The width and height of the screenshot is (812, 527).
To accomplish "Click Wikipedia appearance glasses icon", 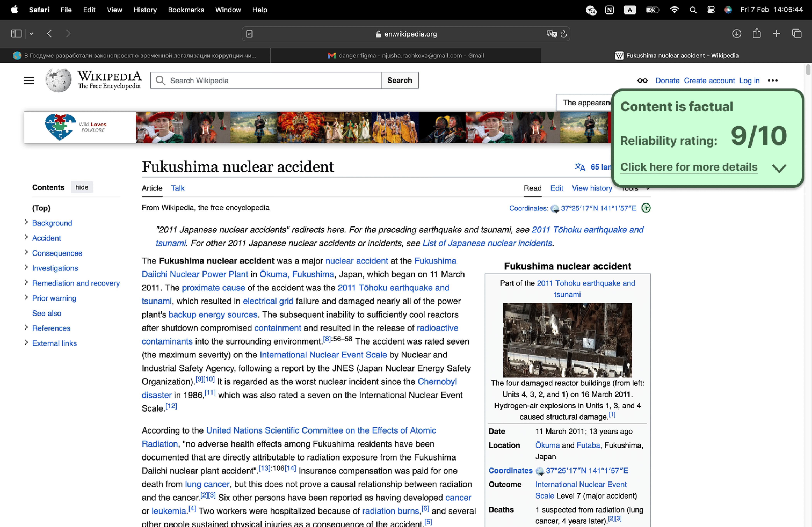I will 642,80.
